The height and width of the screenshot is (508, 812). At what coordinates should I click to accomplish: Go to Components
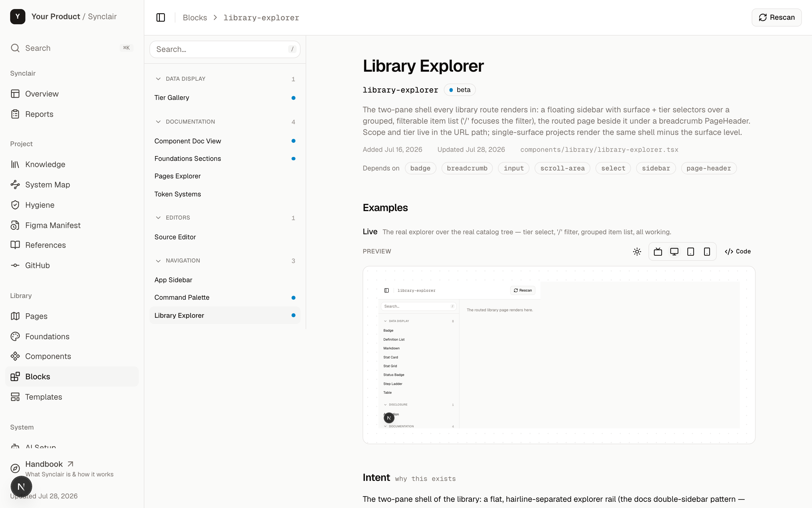pos(72,356)
